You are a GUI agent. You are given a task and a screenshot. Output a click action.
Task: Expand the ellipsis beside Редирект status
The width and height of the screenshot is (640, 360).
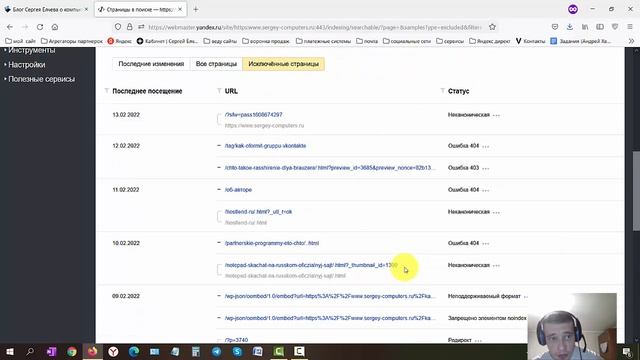coord(478,340)
